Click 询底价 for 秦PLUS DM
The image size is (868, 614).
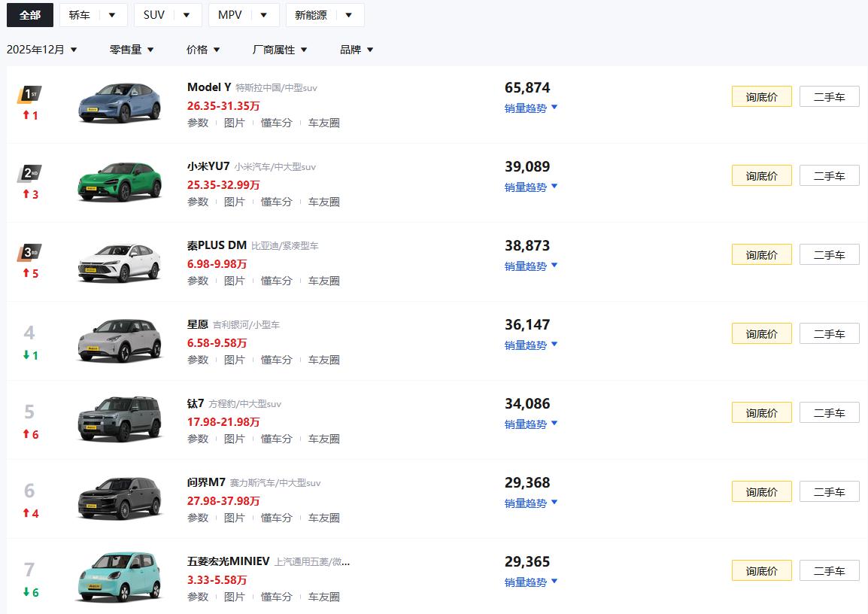(x=761, y=254)
